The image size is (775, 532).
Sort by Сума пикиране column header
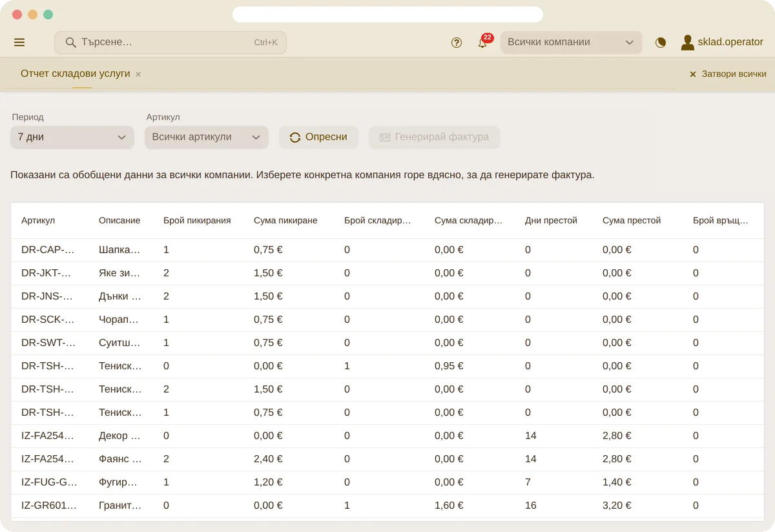285,220
